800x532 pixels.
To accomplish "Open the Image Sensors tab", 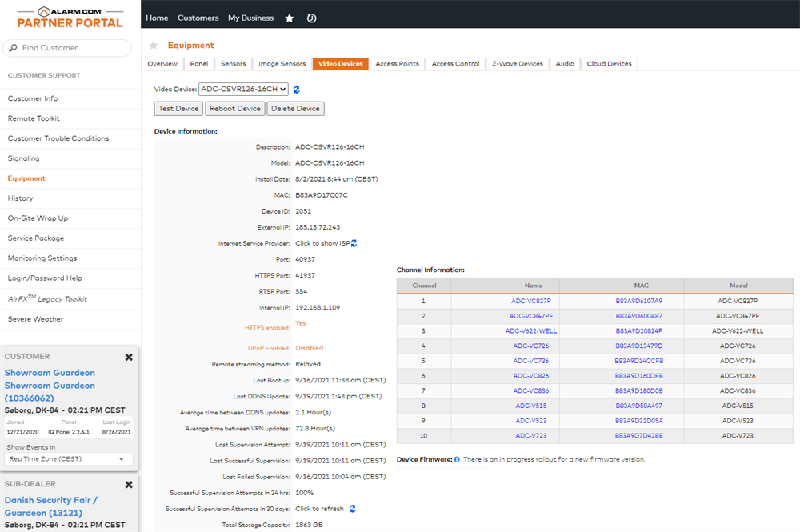I will point(282,64).
